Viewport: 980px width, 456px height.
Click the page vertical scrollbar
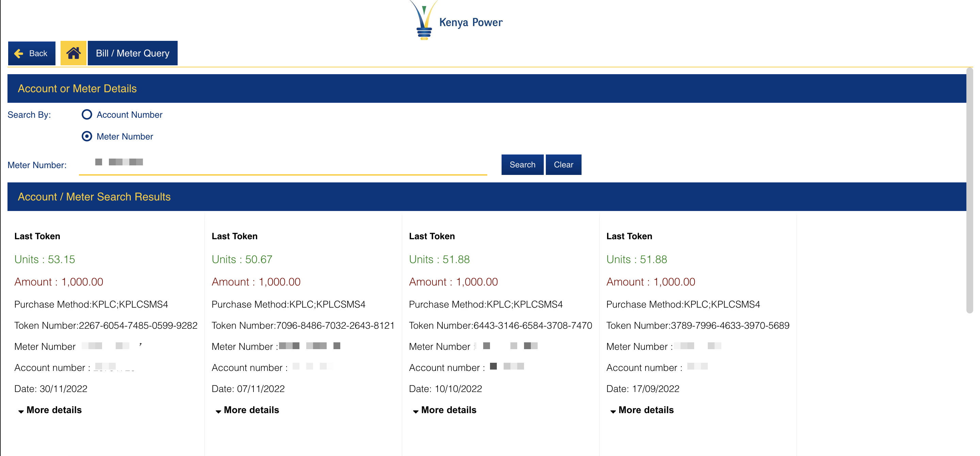coord(969,190)
